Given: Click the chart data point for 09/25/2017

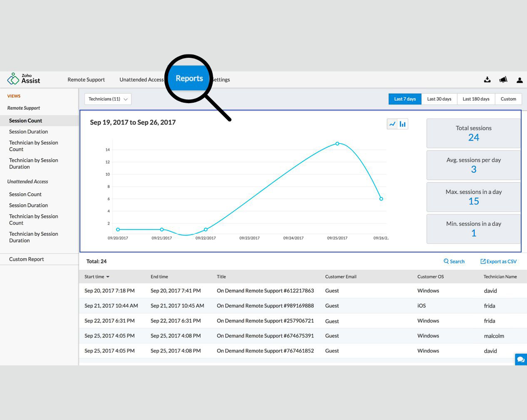Looking at the screenshot, I should [x=337, y=143].
